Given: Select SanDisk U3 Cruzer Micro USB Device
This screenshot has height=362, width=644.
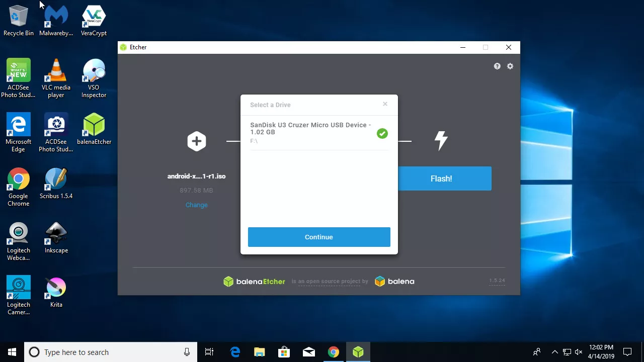Looking at the screenshot, I should point(318,133).
